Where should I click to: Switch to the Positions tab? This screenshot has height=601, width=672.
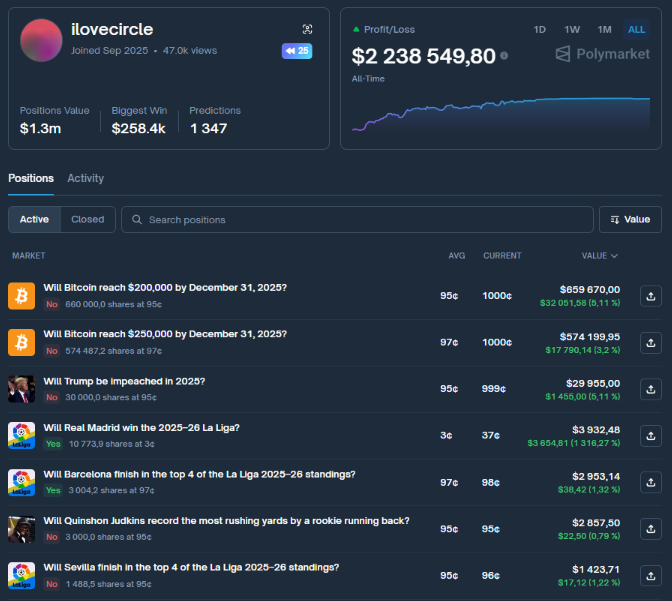point(31,178)
